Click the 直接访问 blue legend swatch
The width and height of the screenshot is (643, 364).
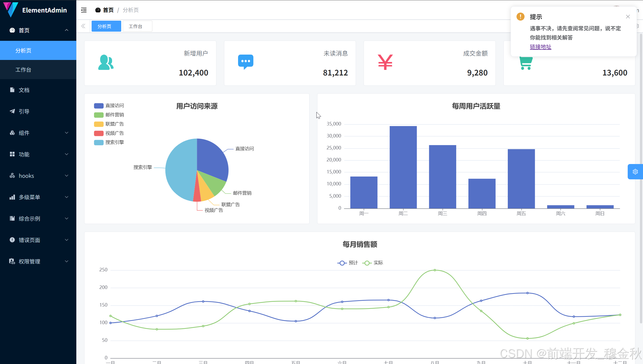(99, 106)
